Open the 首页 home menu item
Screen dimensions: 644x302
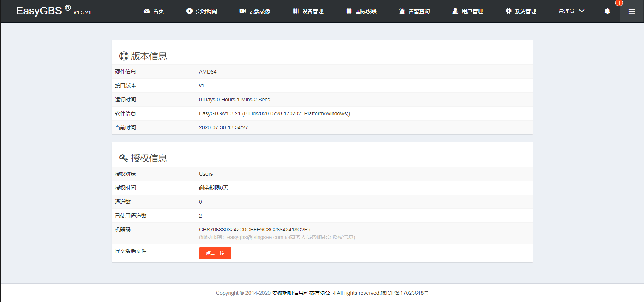point(154,11)
